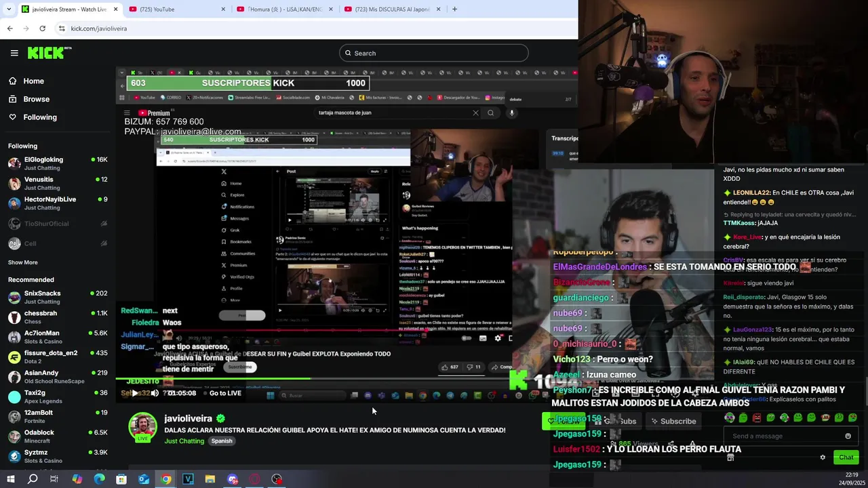
Task: Open 12amBolt recommended channel
Action: click(58, 416)
